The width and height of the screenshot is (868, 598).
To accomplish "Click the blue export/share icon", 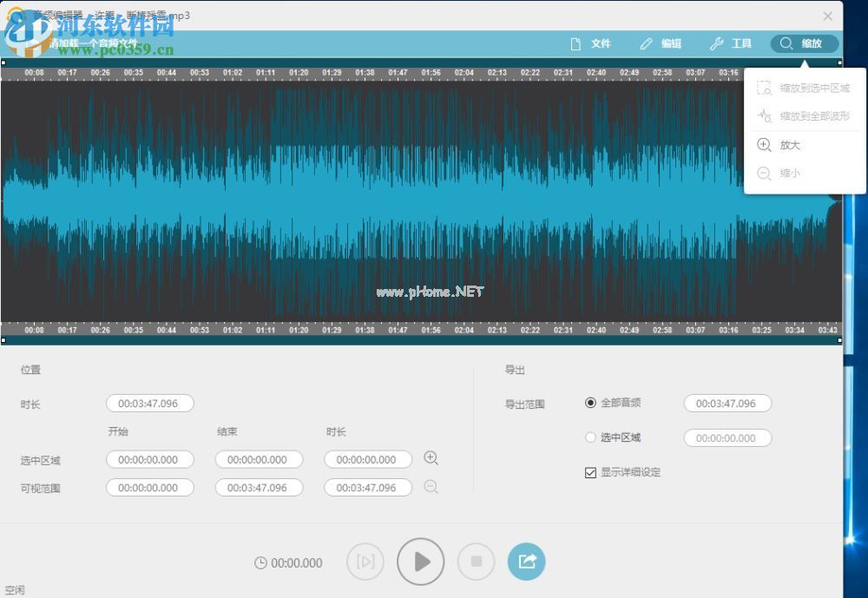I will click(527, 562).
